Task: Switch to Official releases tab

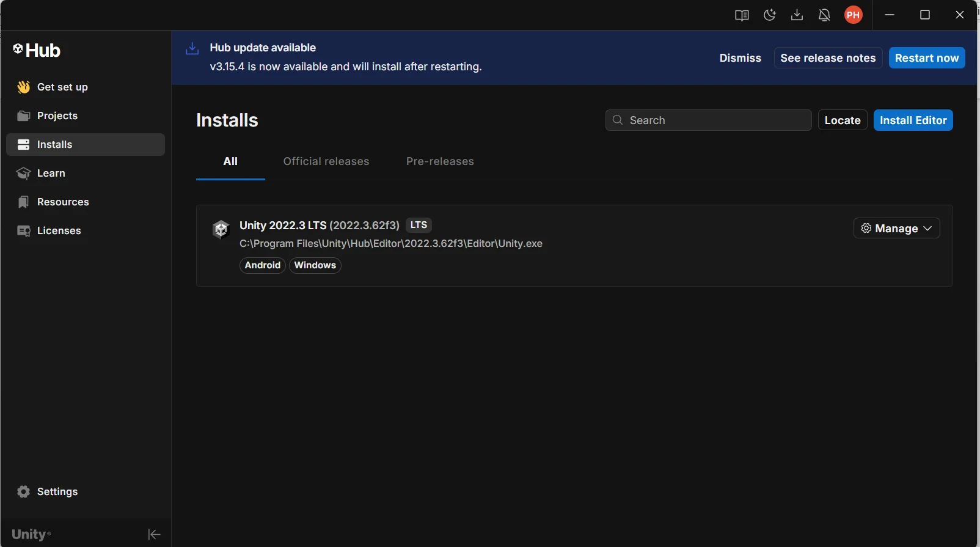Action: tap(326, 161)
